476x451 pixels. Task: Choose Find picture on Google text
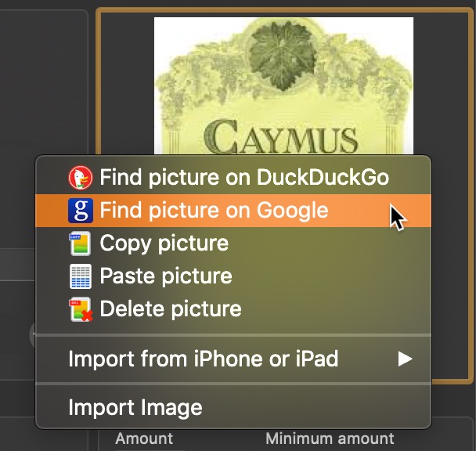tap(214, 211)
